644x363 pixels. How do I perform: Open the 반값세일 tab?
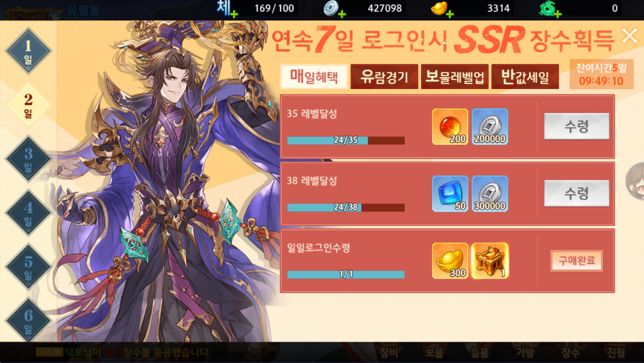(x=525, y=77)
